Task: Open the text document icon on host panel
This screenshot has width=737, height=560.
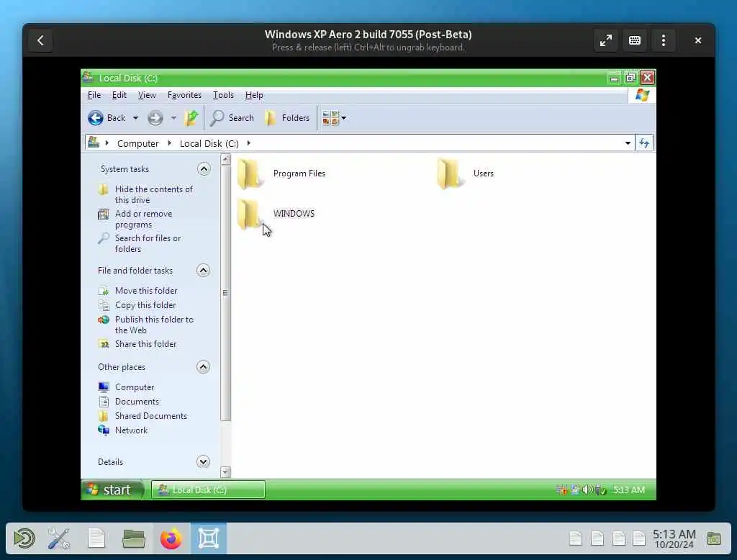Action: point(96,538)
